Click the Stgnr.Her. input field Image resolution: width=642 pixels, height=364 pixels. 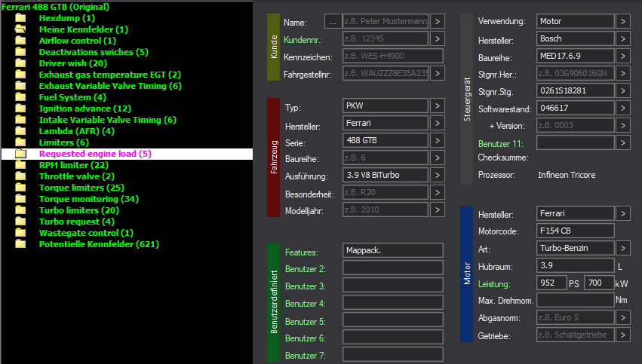tap(576, 73)
